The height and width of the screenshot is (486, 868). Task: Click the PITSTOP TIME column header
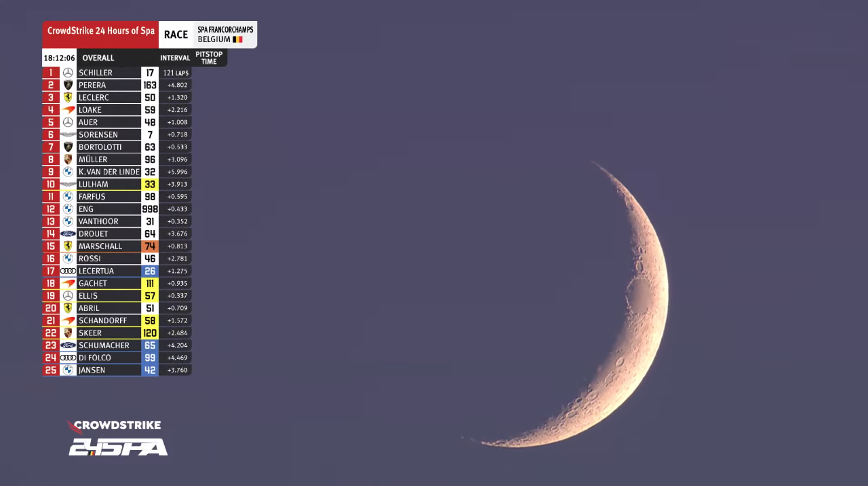click(x=209, y=58)
